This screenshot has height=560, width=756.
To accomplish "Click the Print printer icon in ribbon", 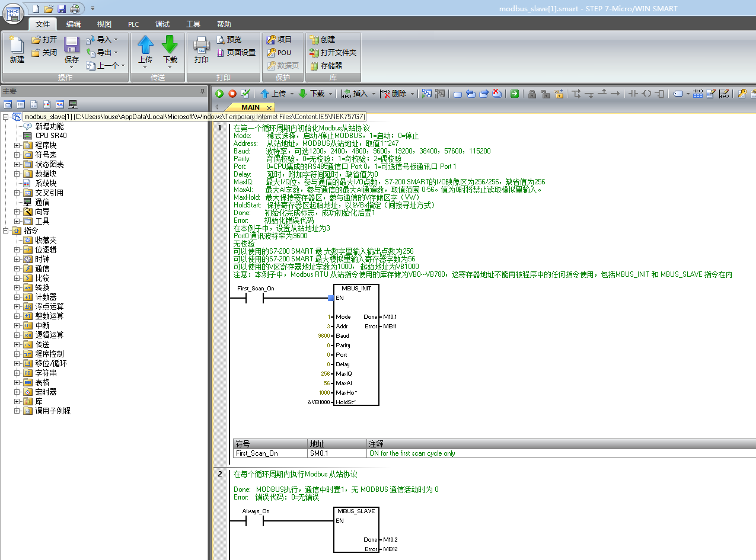I will coord(201,46).
